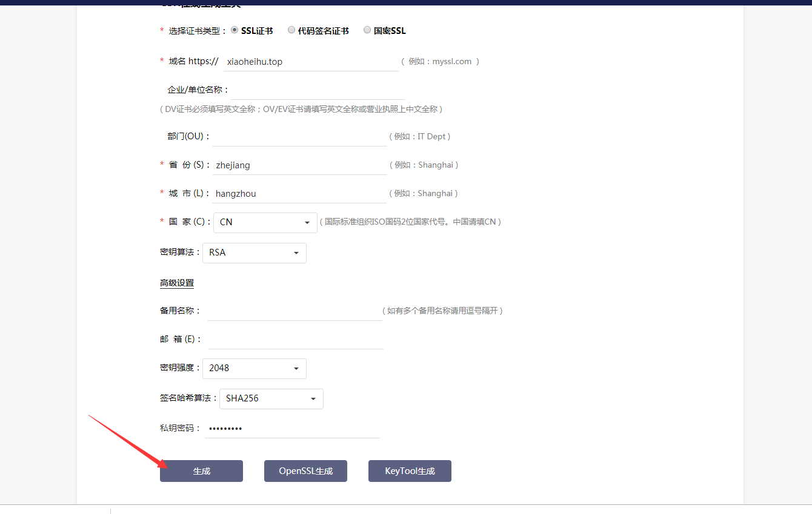The image size is (812, 514).
Task: Open the 密钥强度 2048 dropdown
Action: (254, 368)
